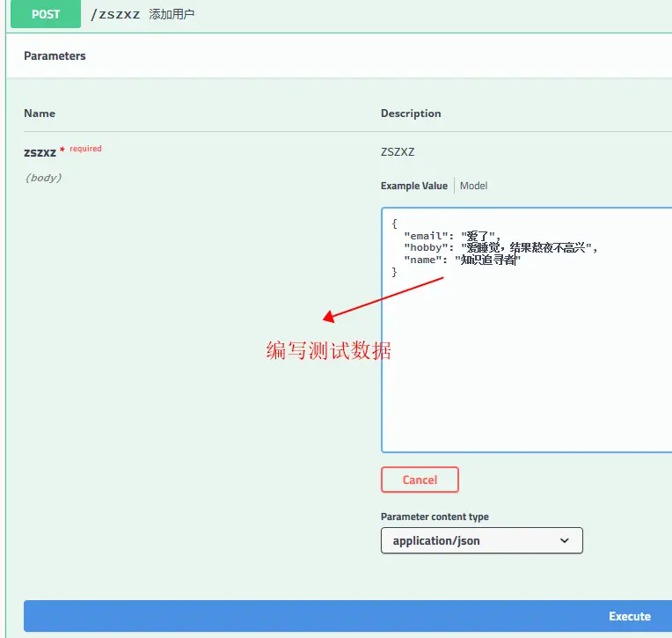Screen dimensions: 672x638
Task: Click the ZSZXZ description text
Action: pyautogui.click(x=398, y=151)
